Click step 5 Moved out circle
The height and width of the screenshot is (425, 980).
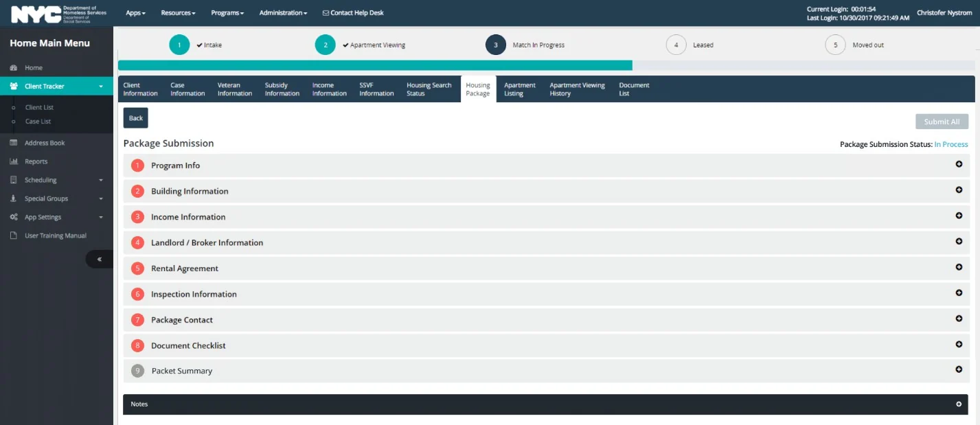point(836,45)
